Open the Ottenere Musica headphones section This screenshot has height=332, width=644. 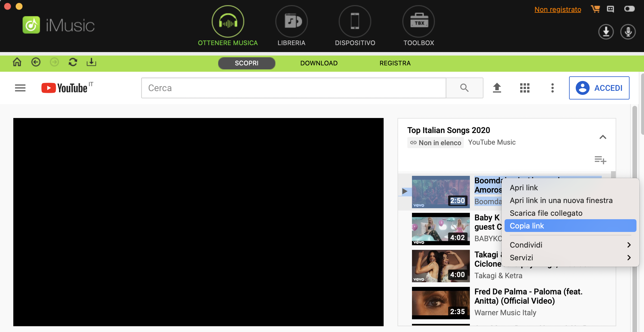pyautogui.click(x=228, y=22)
